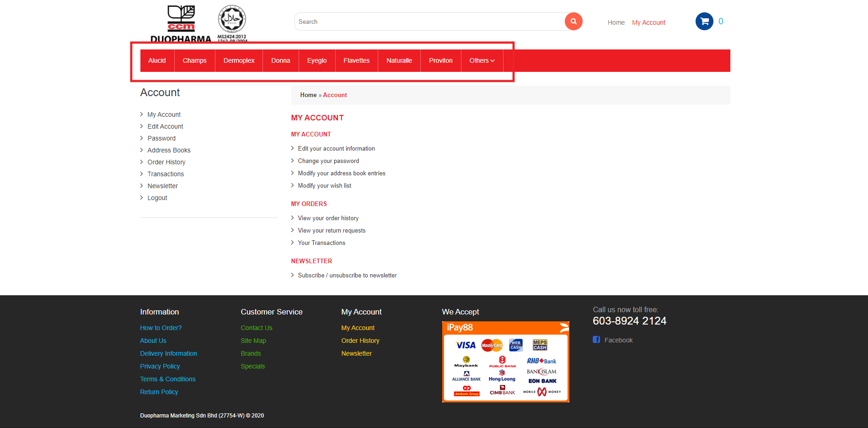Click the iPay88 payment methods banner
Image resolution: width=868 pixels, height=428 pixels.
tap(505, 362)
